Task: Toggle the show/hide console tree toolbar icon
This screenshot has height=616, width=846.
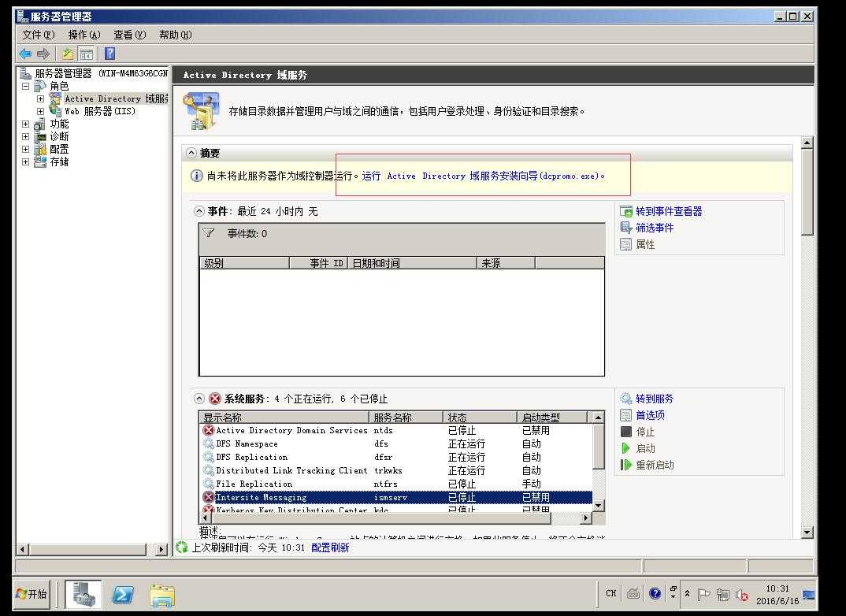Action: 87,54
